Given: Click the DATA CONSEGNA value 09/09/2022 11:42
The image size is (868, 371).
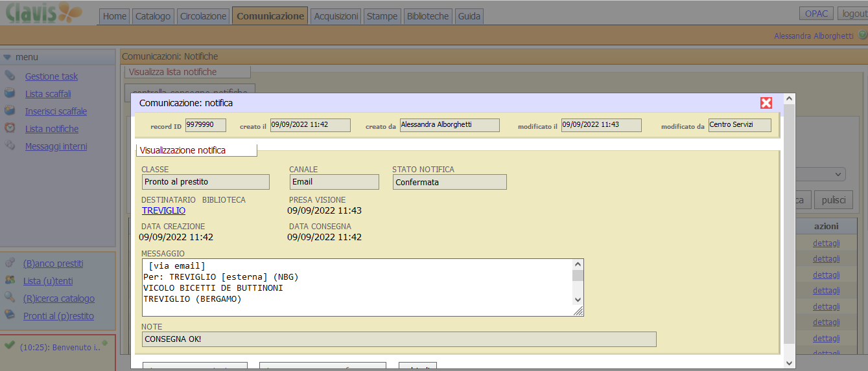Looking at the screenshot, I should point(324,237).
